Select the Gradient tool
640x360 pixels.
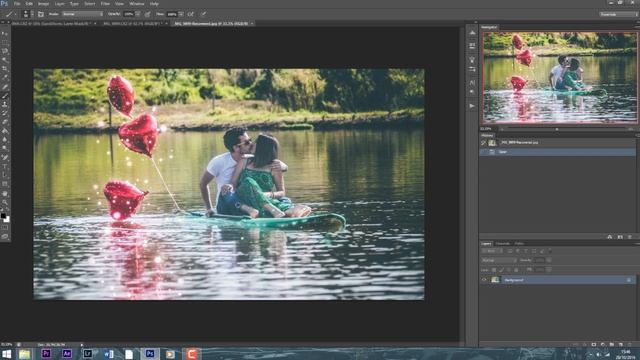(5, 131)
